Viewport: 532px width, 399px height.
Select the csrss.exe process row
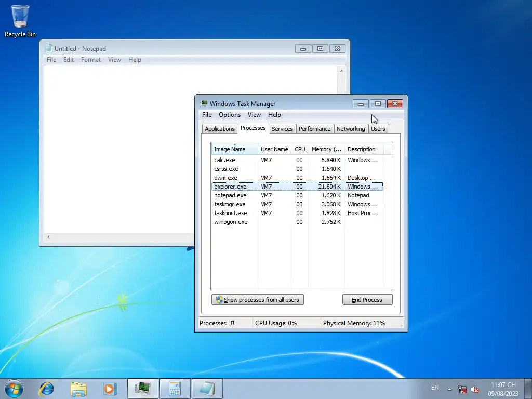pos(297,169)
